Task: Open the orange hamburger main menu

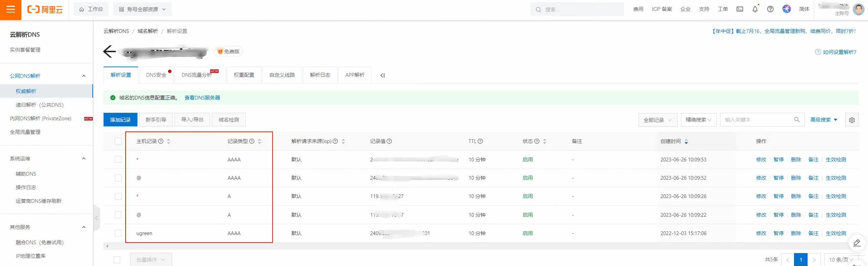Action: (x=11, y=10)
